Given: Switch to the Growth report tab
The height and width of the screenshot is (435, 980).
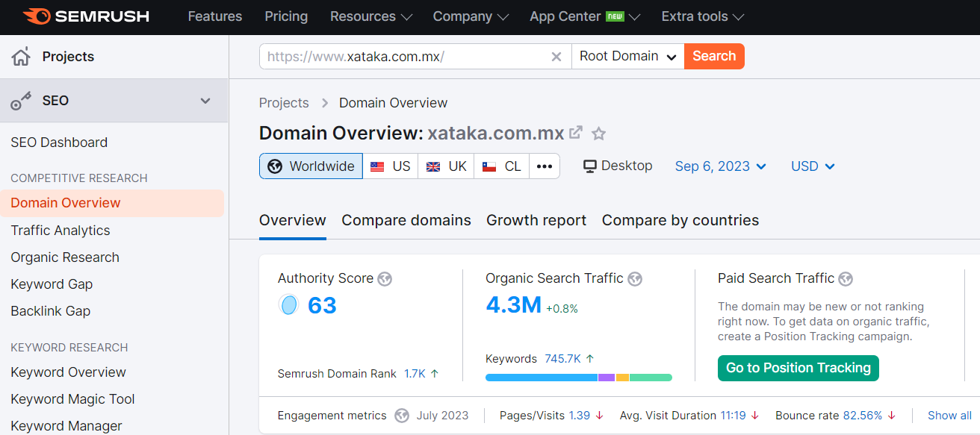Looking at the screenshot, I should (536, 221).
